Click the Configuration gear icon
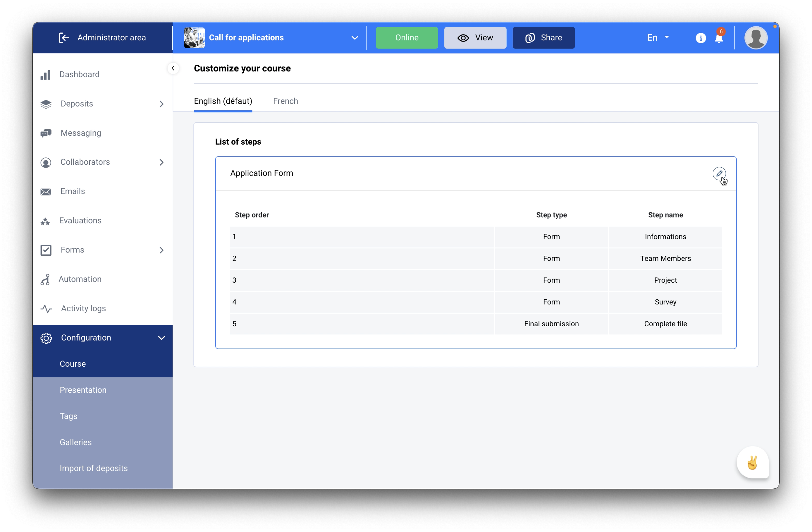Image resolution: width=812 pixels, height=532 pixels. 46,338
